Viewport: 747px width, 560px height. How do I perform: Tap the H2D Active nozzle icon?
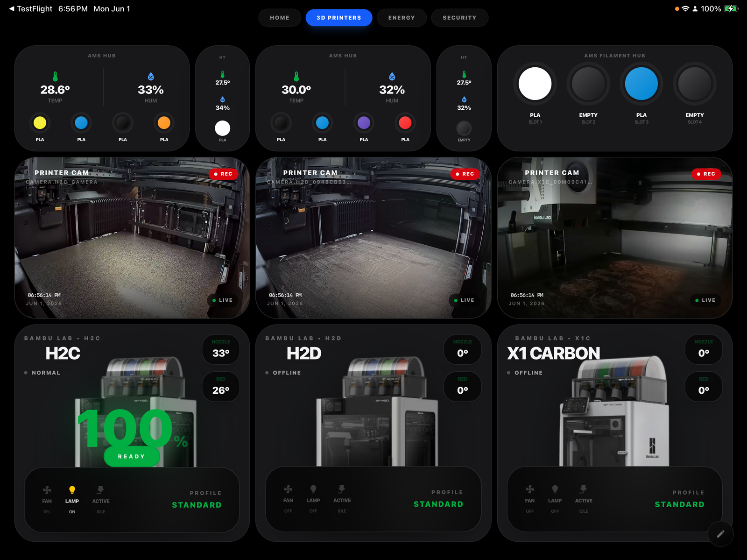click(342, 489)
